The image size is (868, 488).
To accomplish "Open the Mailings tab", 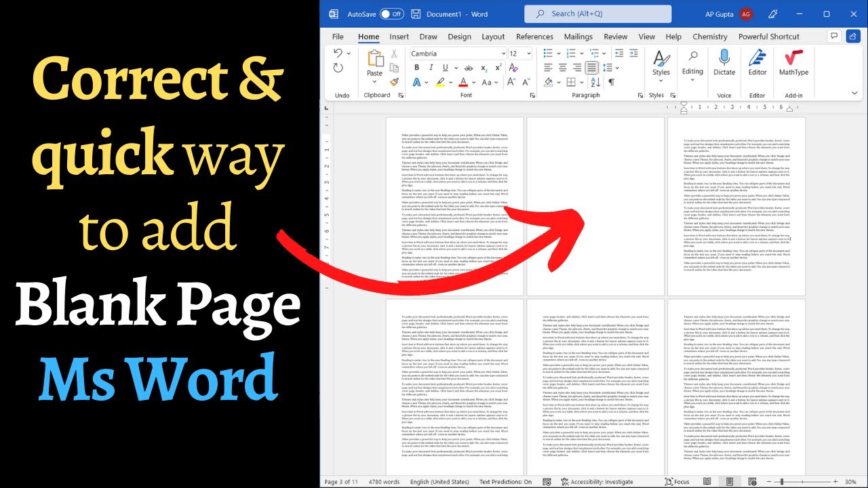I will (x=578, y=37).
